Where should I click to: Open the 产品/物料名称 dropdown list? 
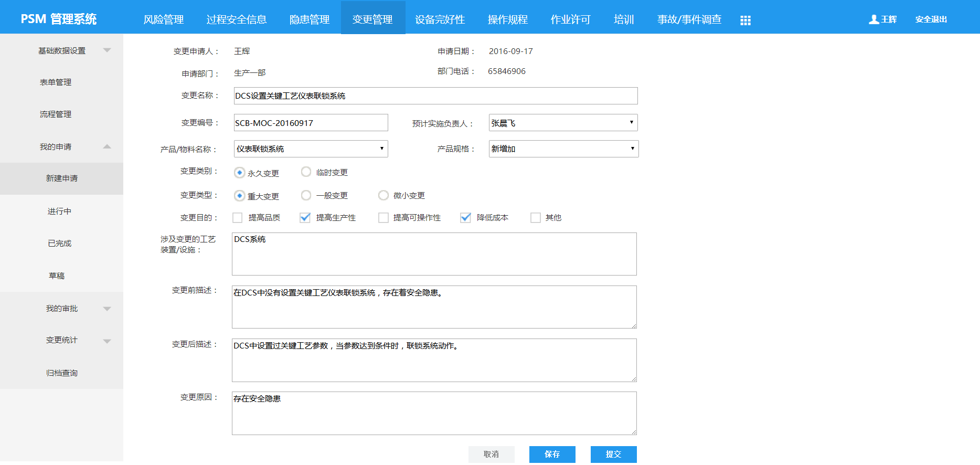tap(311, 149)
